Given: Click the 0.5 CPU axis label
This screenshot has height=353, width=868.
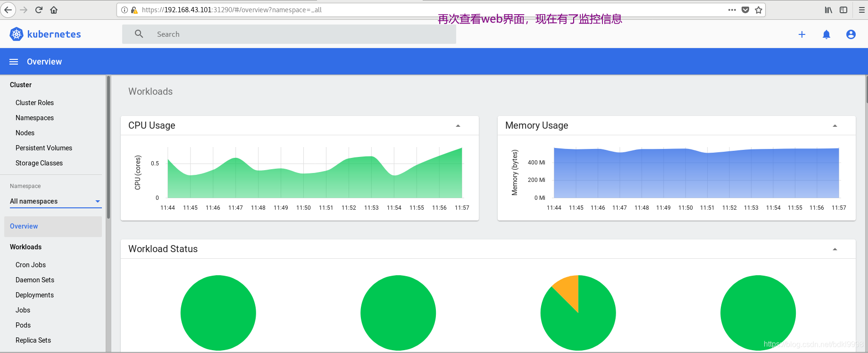Looking at the screenshot, I should (155, 164).
